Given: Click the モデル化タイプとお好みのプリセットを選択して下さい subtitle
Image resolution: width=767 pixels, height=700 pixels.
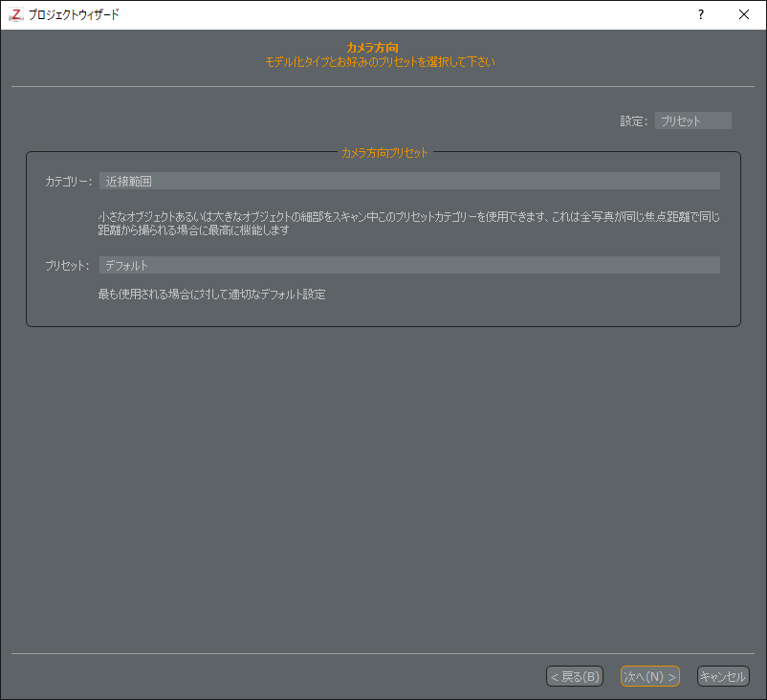Looking at the screenshot, I should pos(380,62).
